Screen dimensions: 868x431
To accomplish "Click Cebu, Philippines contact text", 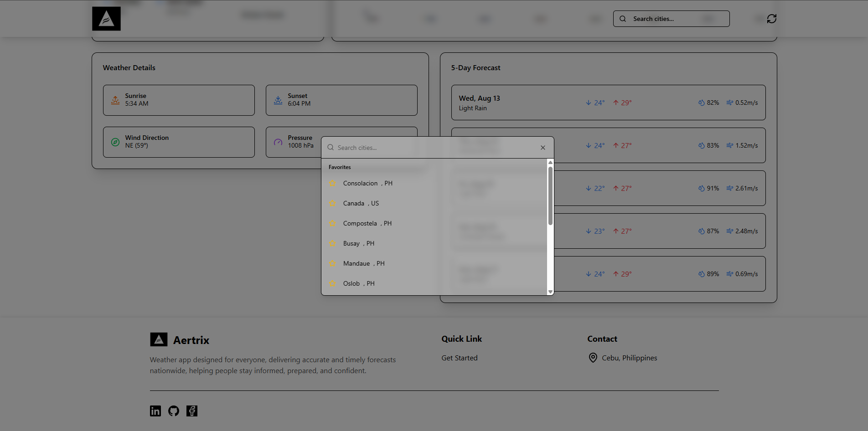I will (630, 358).
